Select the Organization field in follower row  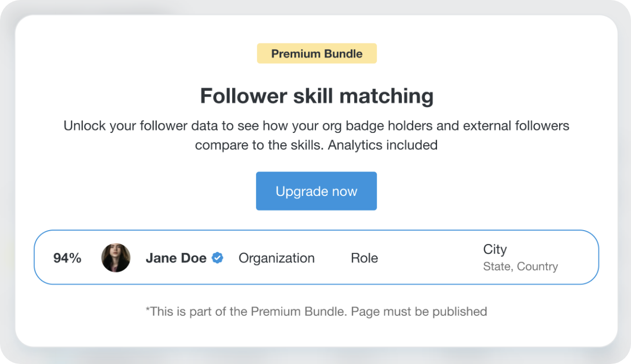point(276,258)
